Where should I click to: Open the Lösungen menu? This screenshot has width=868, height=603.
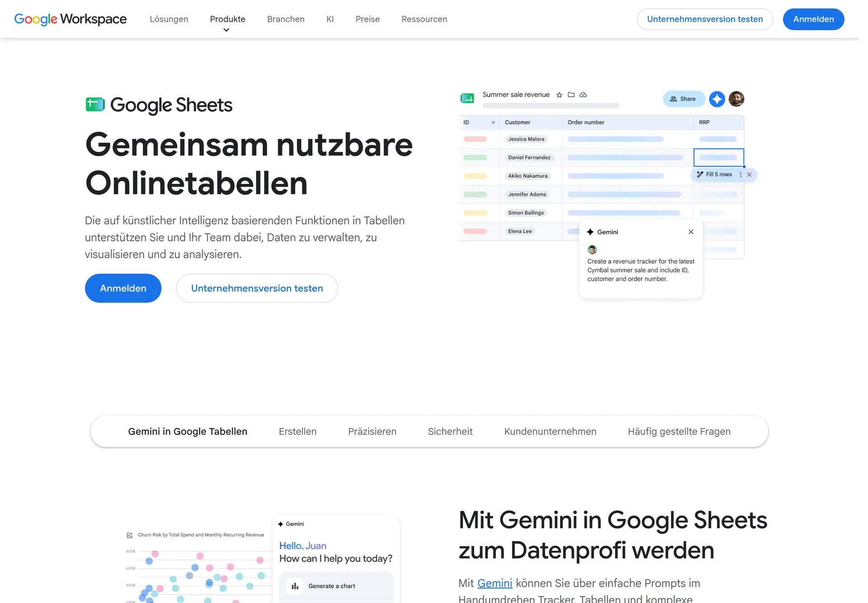pos(169,19)
